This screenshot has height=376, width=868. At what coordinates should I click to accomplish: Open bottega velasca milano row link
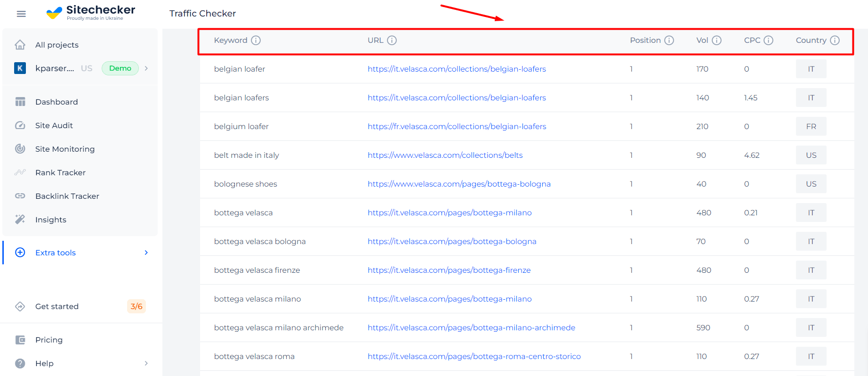tap(450, 299)
